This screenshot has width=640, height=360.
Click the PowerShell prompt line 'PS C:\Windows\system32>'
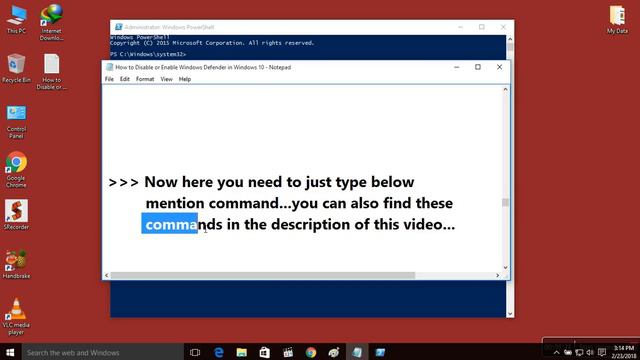click(148, 54)
